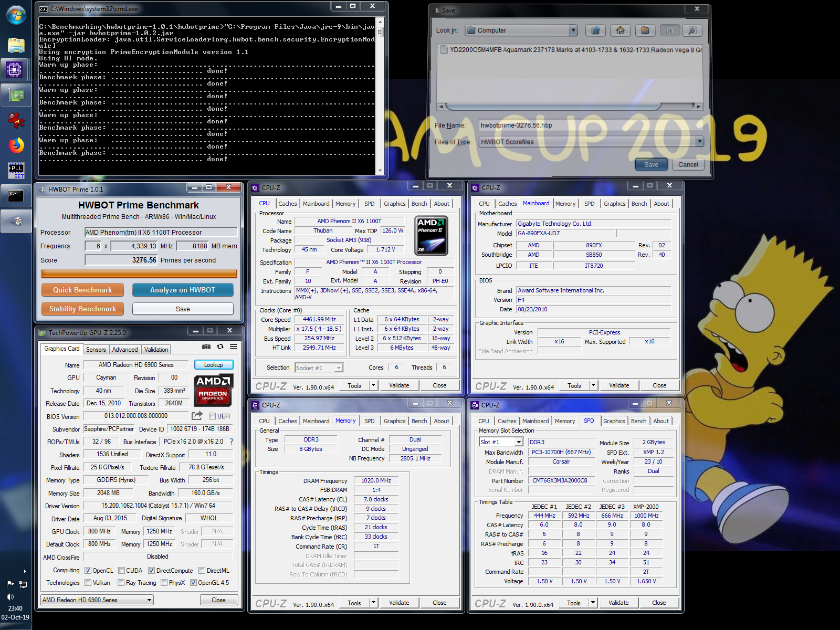Switch to Caches tab in CPU-Z Processor window

click(x=287, y=204)
